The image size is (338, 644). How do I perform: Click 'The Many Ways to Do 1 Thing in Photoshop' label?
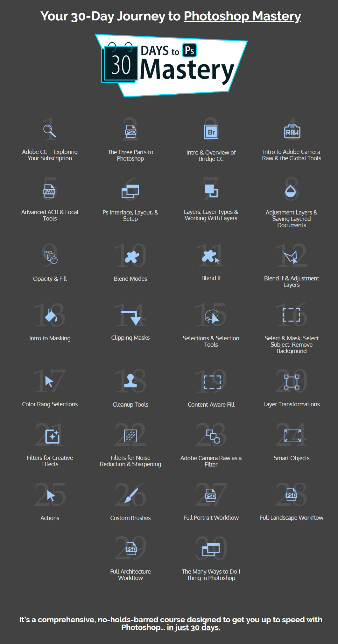click(x=211, y=575)
